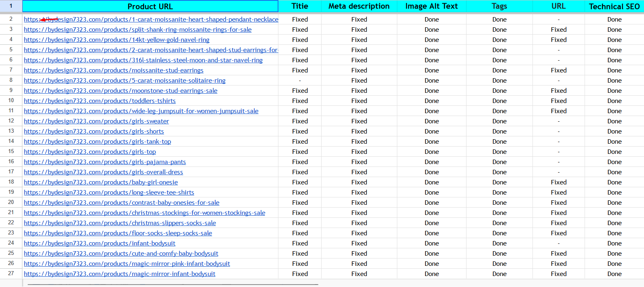
Task: Select the Product URL header cell
Action: point(150,6)
